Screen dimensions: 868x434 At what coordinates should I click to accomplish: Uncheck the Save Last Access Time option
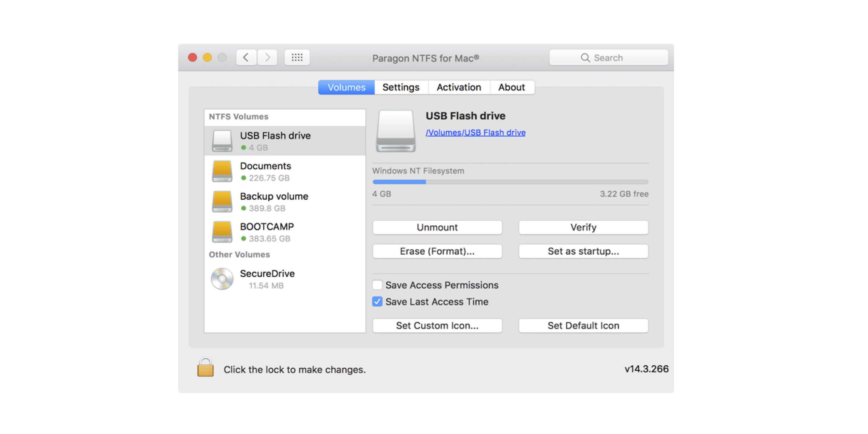click(377, 302)
